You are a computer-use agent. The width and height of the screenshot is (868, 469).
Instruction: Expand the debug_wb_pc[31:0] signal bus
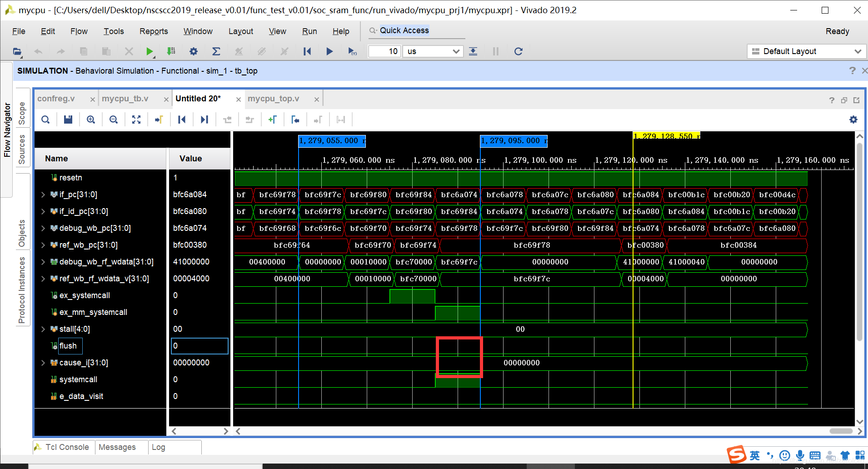43,228
